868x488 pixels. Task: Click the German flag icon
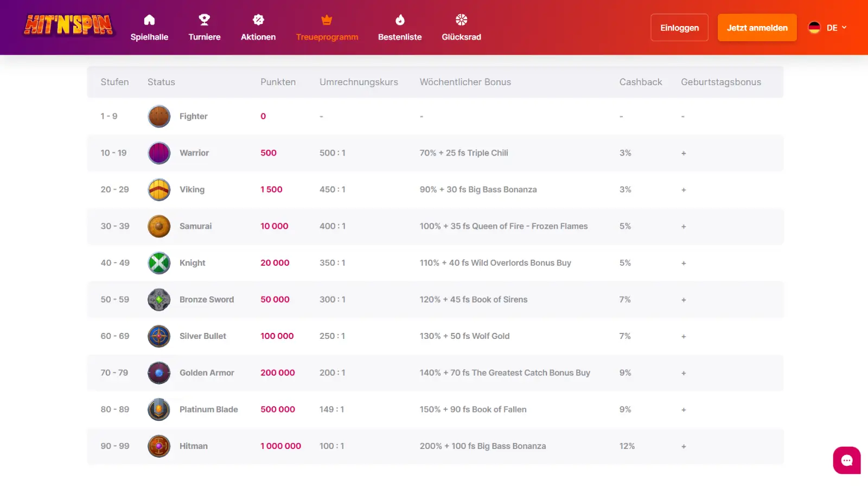[814, 28]
